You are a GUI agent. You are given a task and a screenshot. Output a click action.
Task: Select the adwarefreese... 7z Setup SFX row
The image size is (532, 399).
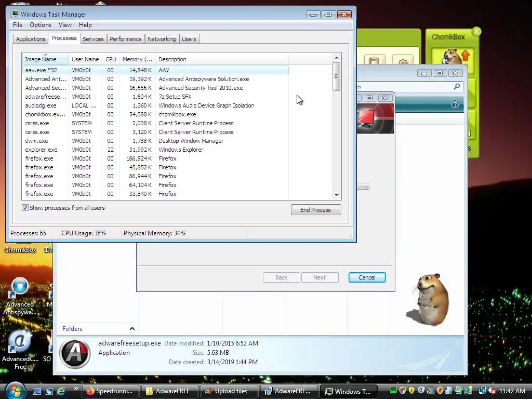click(155, 97)
